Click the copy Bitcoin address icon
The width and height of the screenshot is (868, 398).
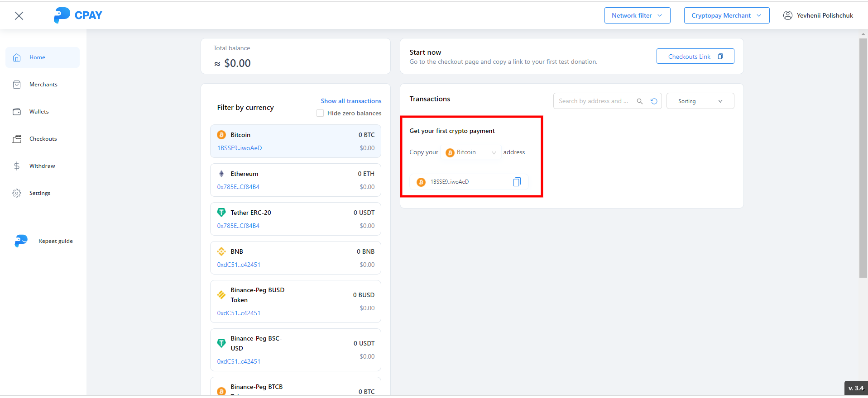tap(517, 182)
